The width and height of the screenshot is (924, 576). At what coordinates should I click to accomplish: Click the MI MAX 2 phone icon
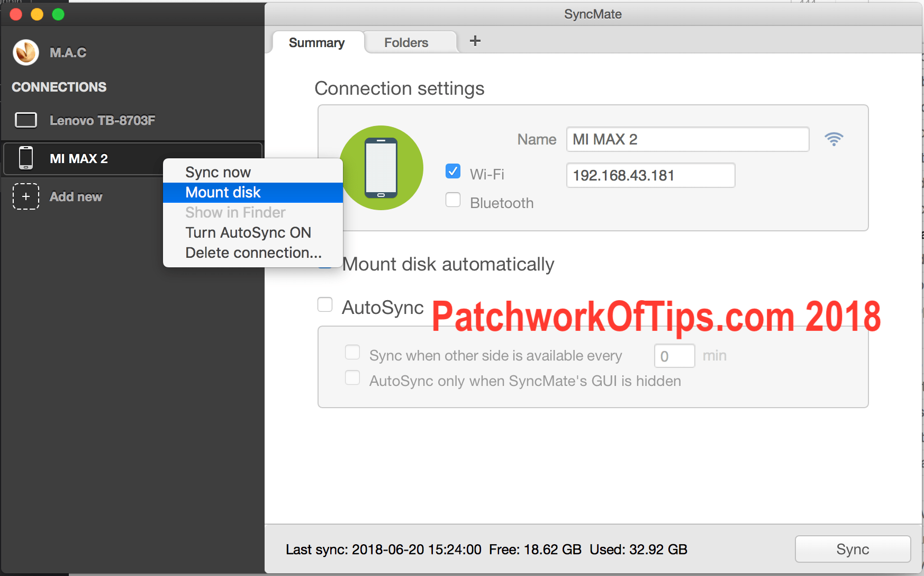pyautogui.click(x=26, y=158)
